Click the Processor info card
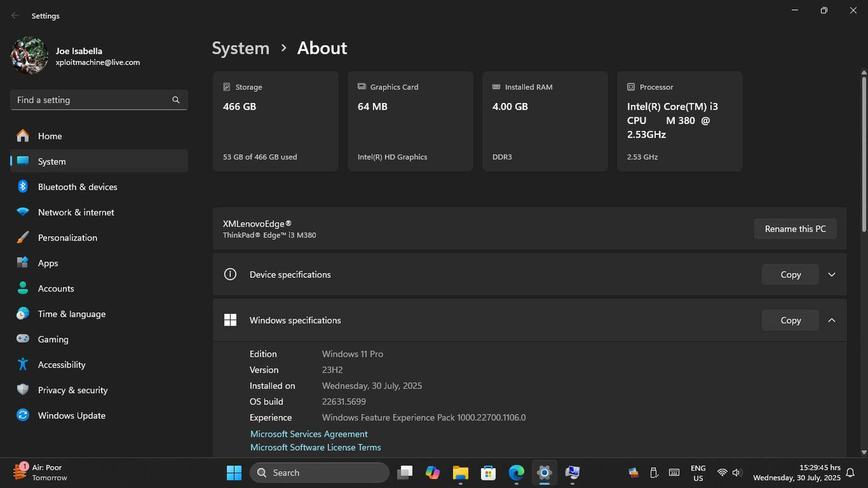This screenshot has width=868, height=488. [x=679, y=121]
